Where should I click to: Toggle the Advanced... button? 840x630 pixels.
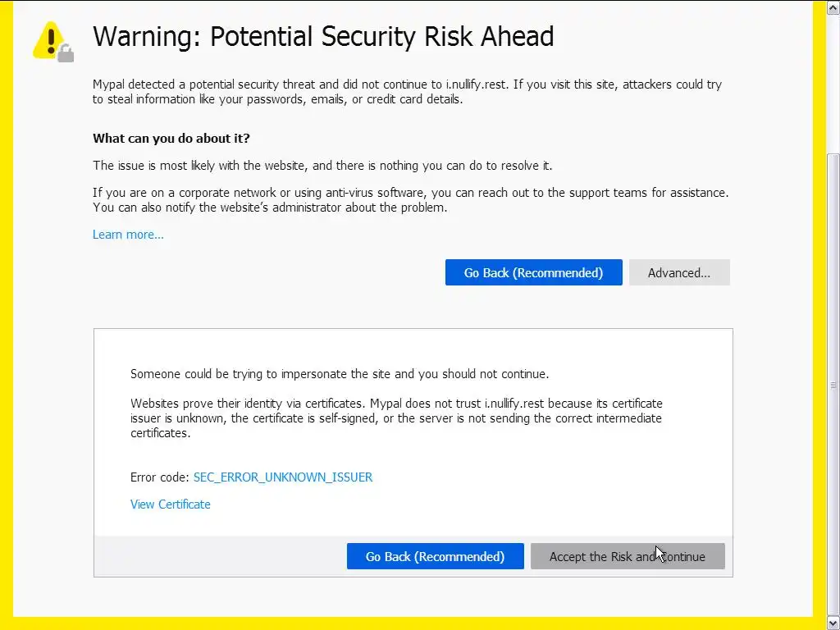point(678,272)
